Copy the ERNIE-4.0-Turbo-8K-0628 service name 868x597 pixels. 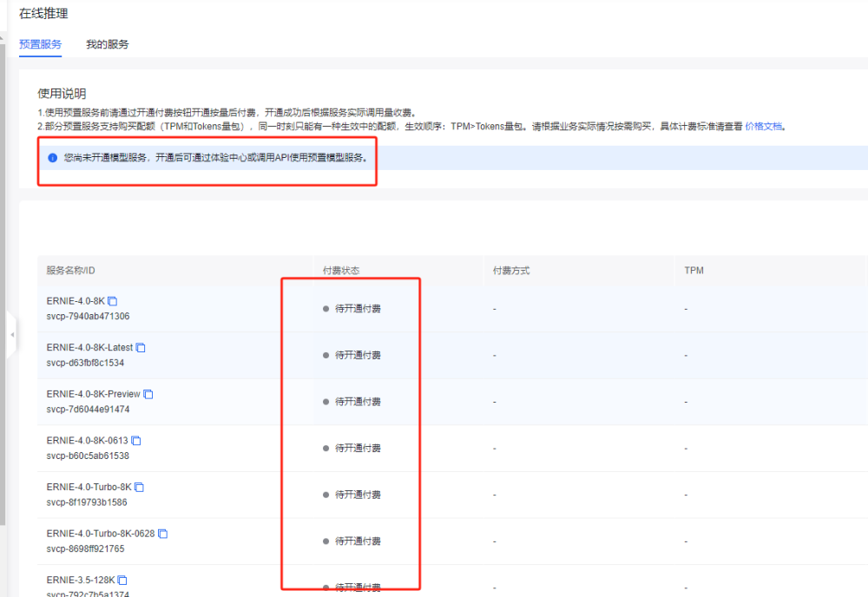pyautogui.click(x=163, y=534)
